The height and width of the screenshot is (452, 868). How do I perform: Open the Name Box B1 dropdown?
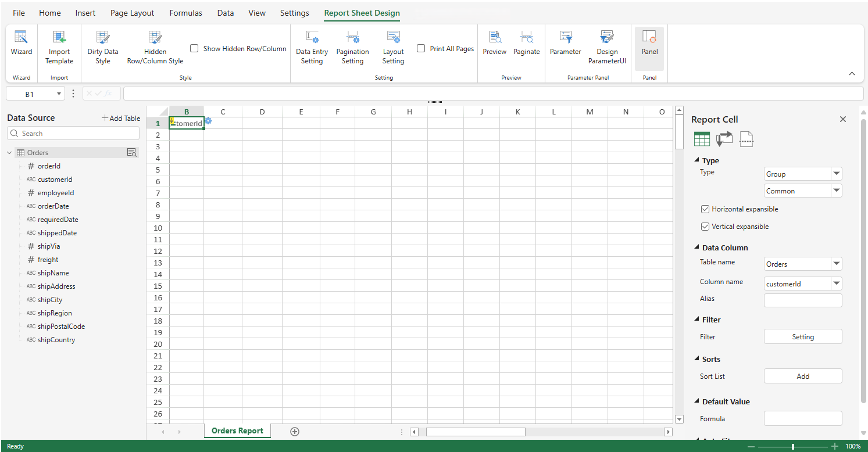click(59, 94)
